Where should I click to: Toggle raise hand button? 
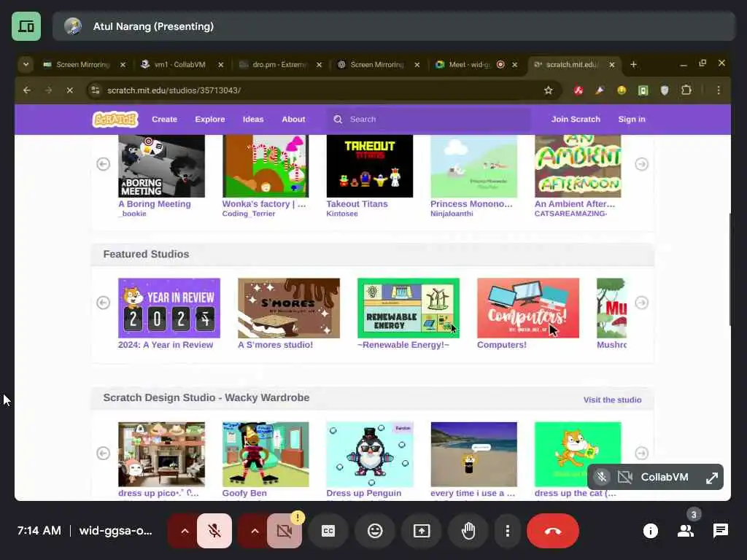click(468, 531)
